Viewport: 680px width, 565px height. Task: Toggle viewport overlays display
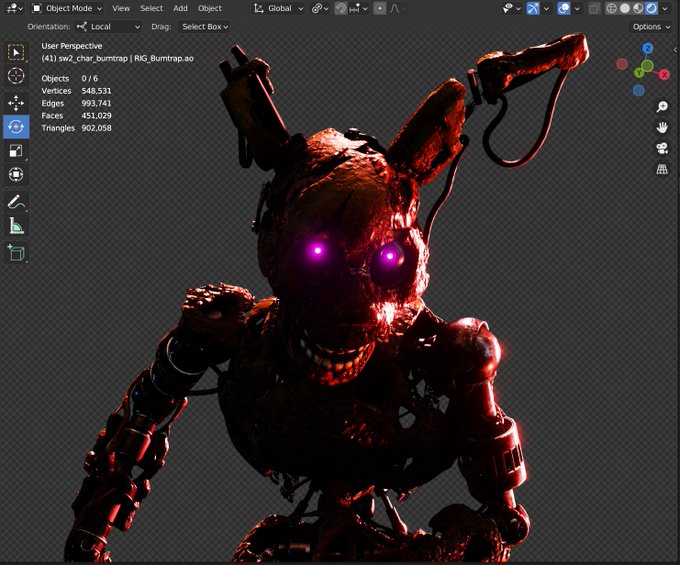pyautogui.click(x=564, y=8)
